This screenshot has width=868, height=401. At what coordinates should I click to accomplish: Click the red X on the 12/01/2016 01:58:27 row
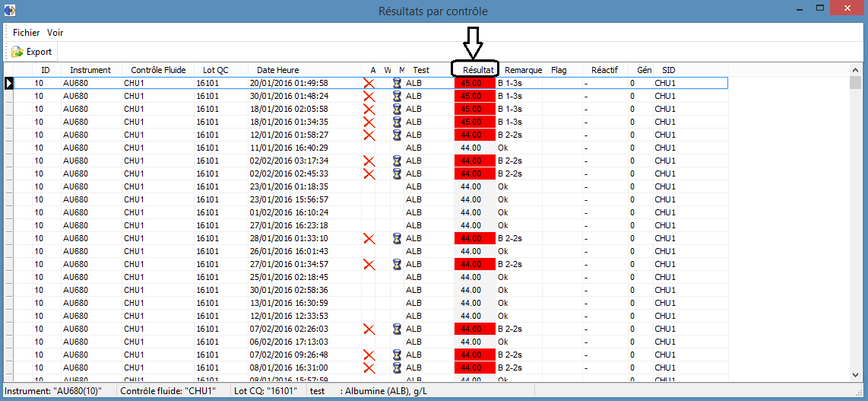pos(369,135)
